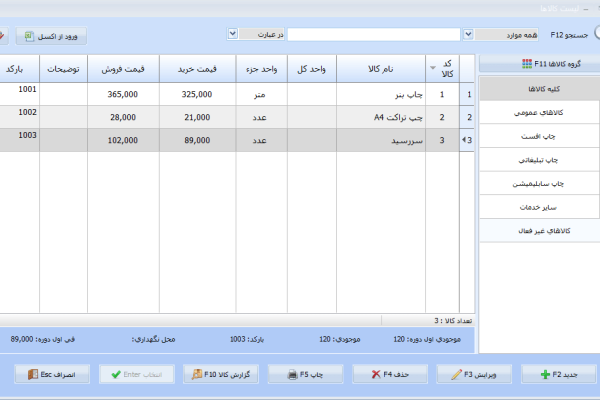Click the sale price 28,000 cell
The height and width of the screenshot is (400, 600).
tap(123, 117)
